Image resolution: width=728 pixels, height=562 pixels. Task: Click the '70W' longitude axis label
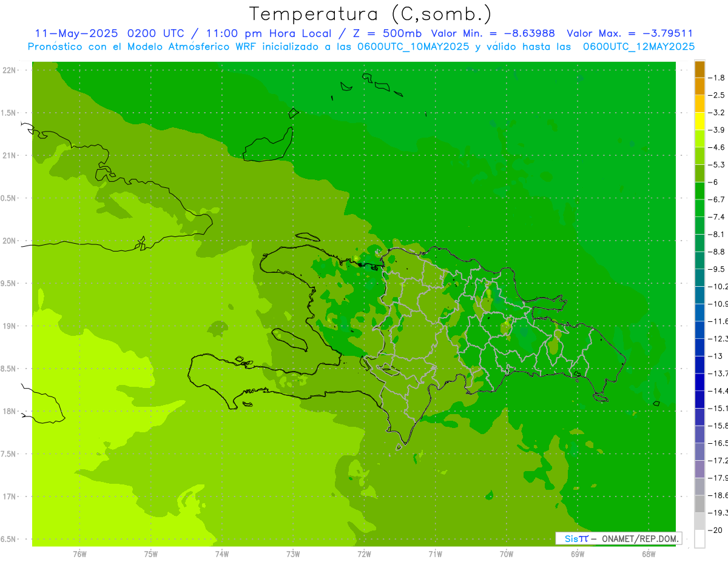click(507, 554)
